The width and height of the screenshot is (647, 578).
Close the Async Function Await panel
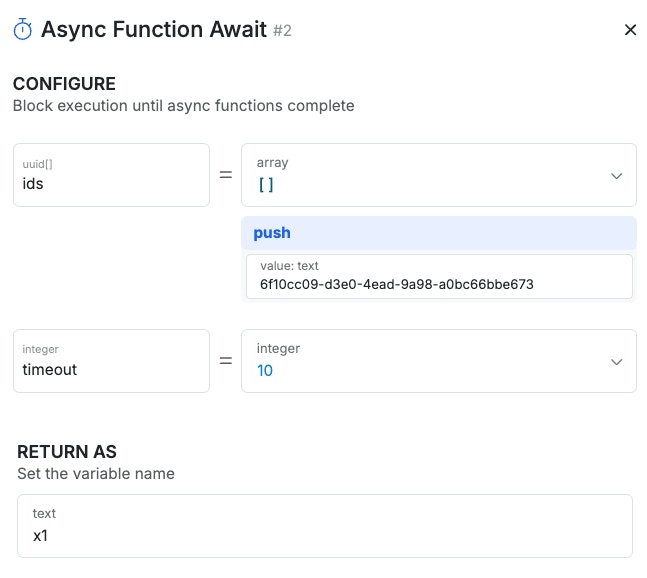pyautogui.click(x=630, y=30)
